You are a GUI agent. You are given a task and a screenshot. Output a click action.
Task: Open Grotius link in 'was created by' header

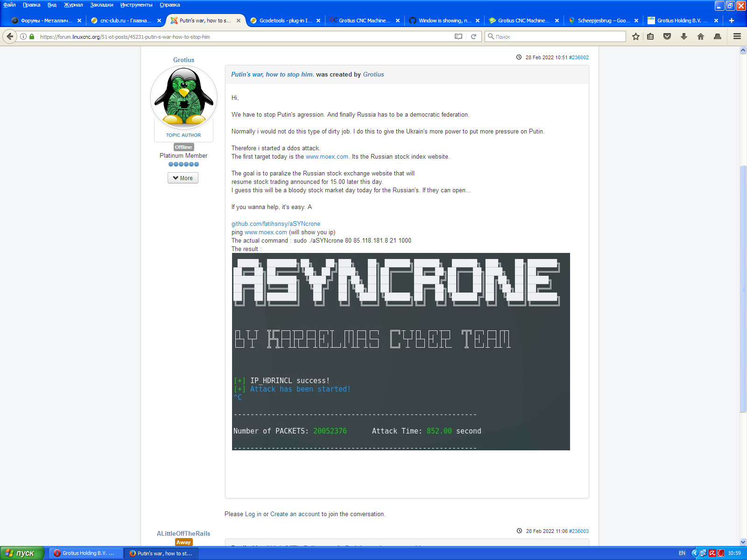(x=373, y=74)
